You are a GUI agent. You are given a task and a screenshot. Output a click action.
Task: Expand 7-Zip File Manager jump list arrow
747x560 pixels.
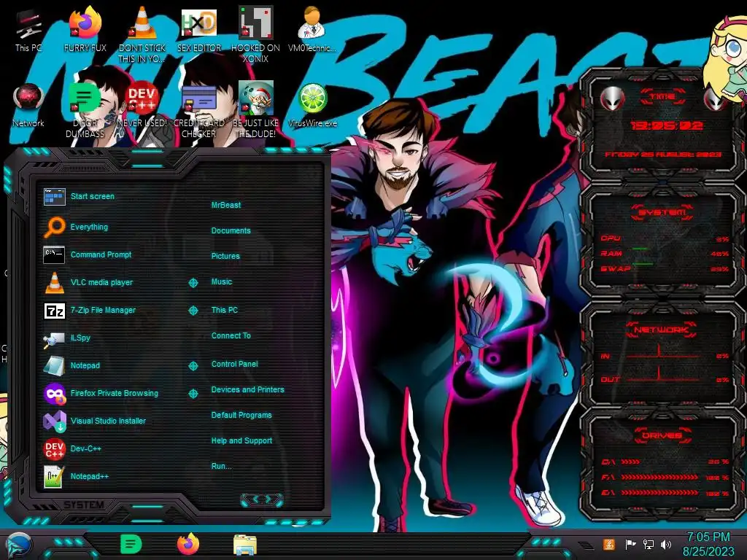(193, 311)
